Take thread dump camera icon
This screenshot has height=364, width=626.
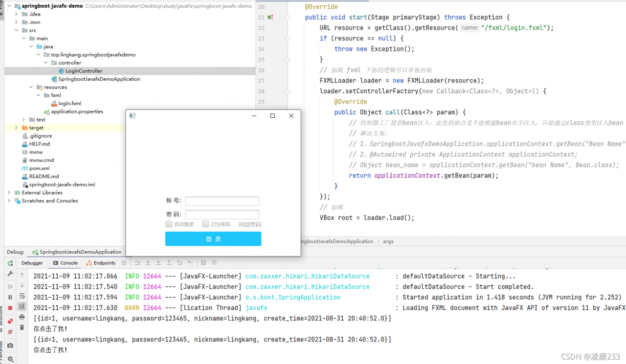coord(10,345)
